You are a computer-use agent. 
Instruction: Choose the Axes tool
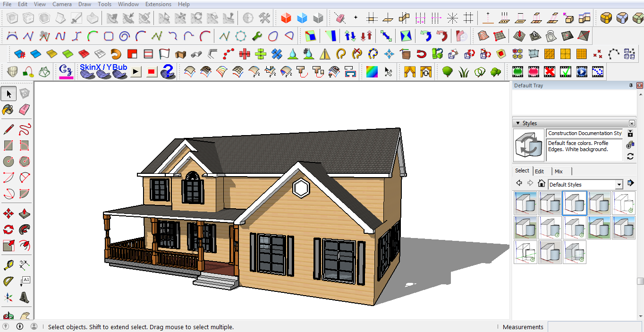[x=8, y=298]
